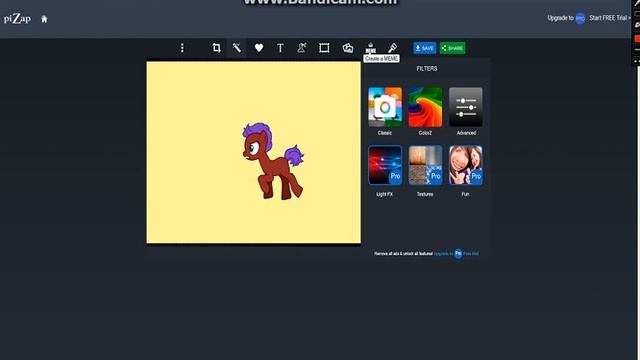Open the ColorZ filters thumbnail

(x=425, y=107)
